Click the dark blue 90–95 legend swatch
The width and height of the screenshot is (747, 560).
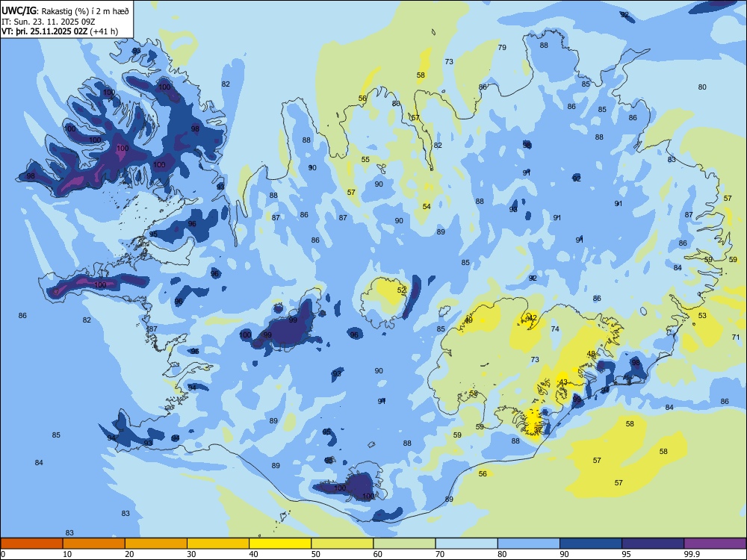[x=591, y=544]
